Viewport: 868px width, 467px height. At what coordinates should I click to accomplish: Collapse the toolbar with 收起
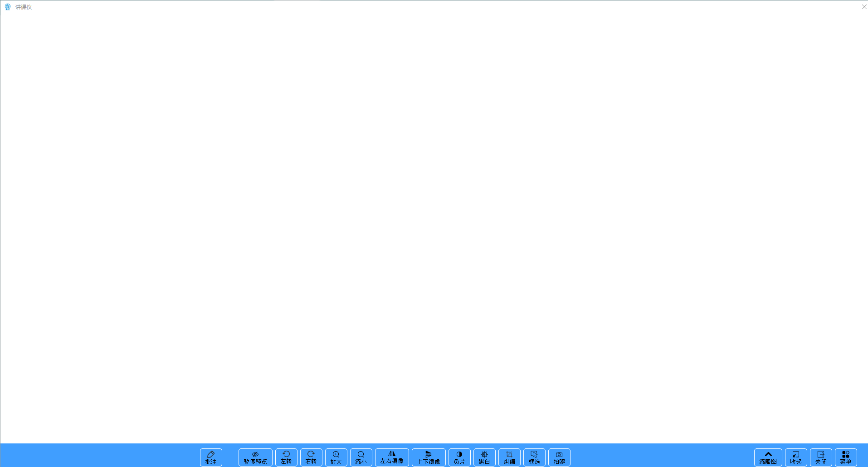[x=796, y=457]
